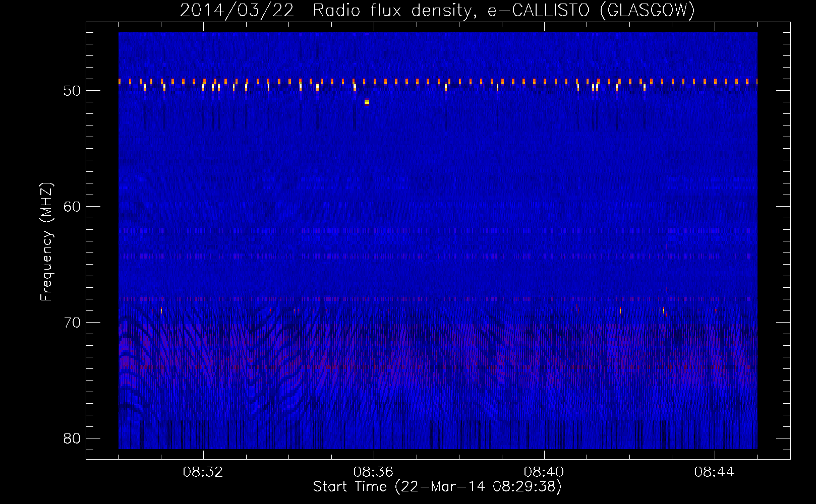Click the '50' frequency tick label

(x=72, y=91)
